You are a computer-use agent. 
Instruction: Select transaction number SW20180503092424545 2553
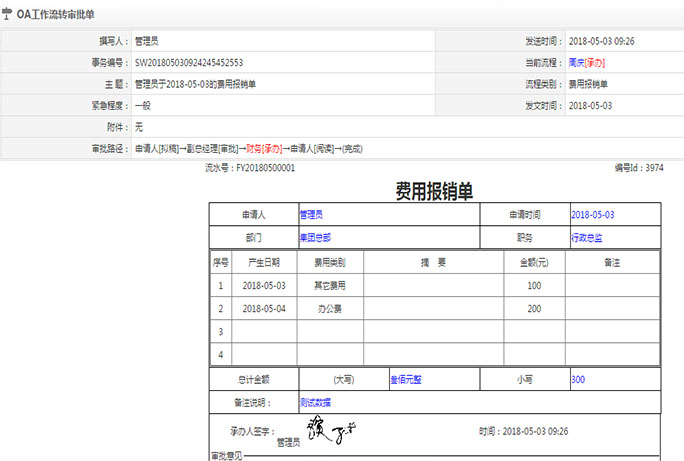click(189, 63)
